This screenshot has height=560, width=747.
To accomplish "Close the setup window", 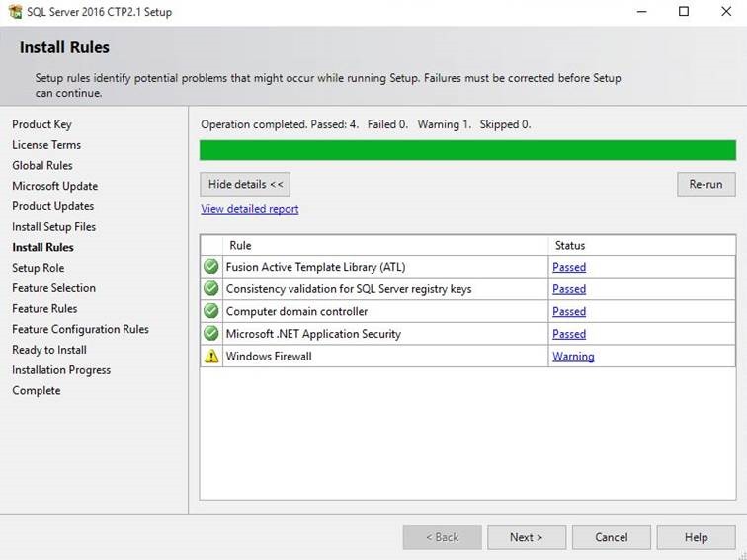I will click(x=726, y=12).
